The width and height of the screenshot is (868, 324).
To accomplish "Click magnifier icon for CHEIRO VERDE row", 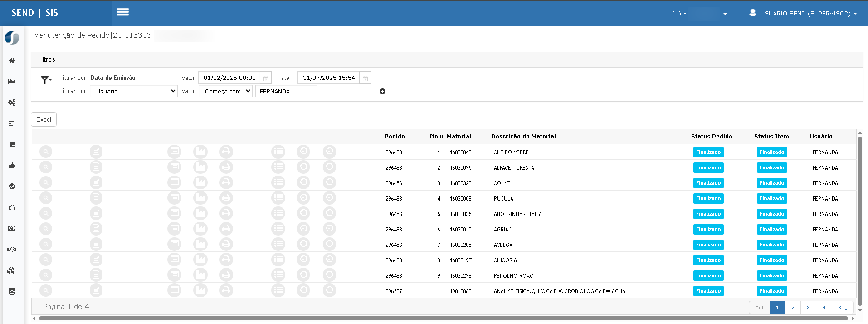I will (46, 152).
